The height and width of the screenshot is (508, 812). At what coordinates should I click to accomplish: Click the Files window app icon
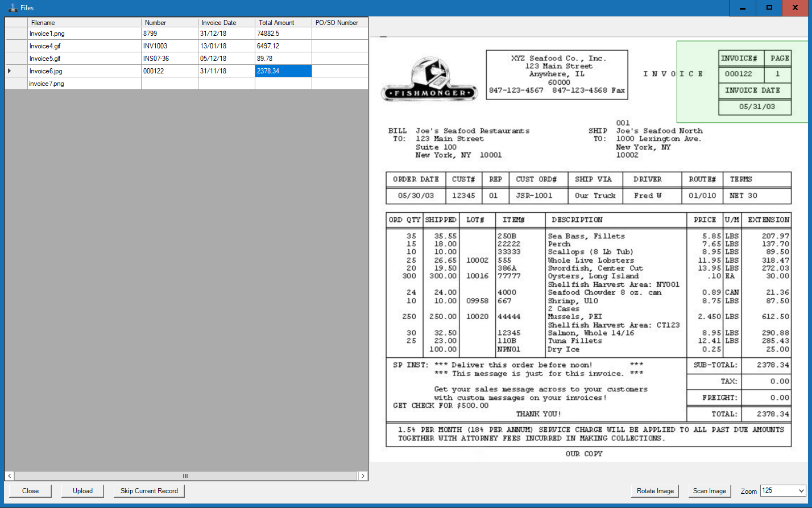click(x=12, y=8)
